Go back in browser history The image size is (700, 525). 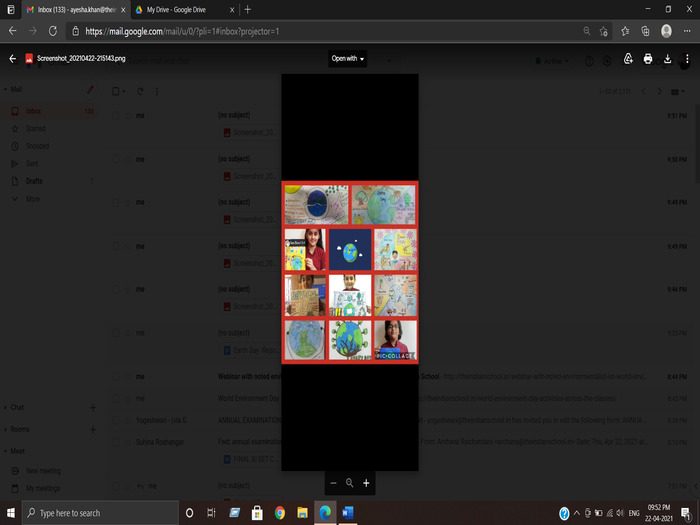coord(12,31)
